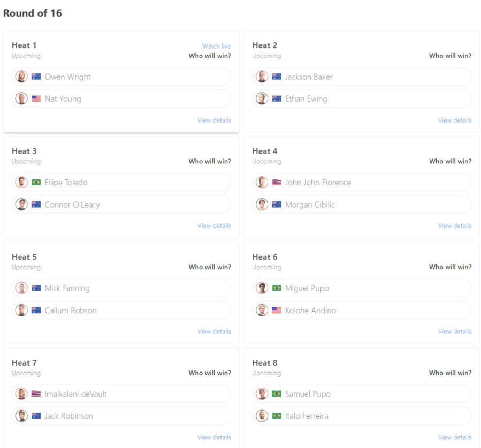
Task: Pick Connor O'Leary to win Heat 3
Action: coord(121,204)
